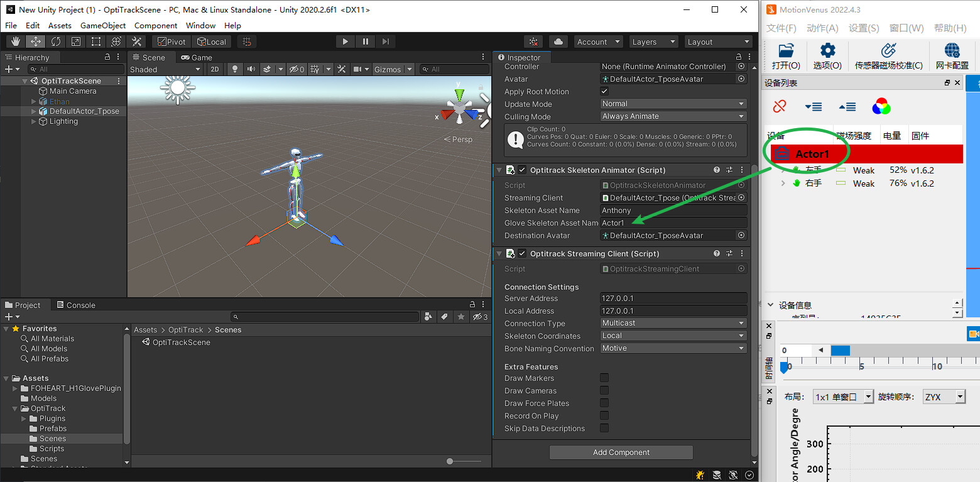Open sensor magnetic calibration in MotionVenus
Image resolution: width=980 pixels, height=482 pixels.
[x=888, y=56]
